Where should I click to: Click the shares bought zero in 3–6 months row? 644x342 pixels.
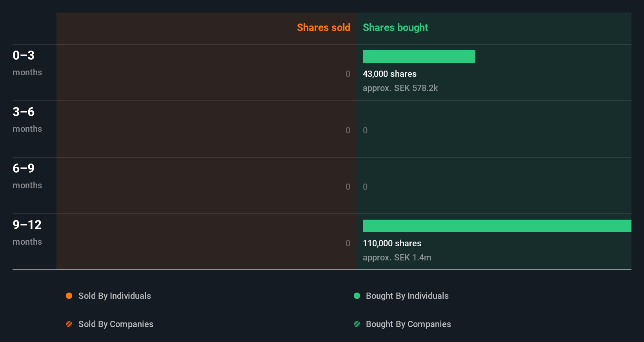coord(365,130)
